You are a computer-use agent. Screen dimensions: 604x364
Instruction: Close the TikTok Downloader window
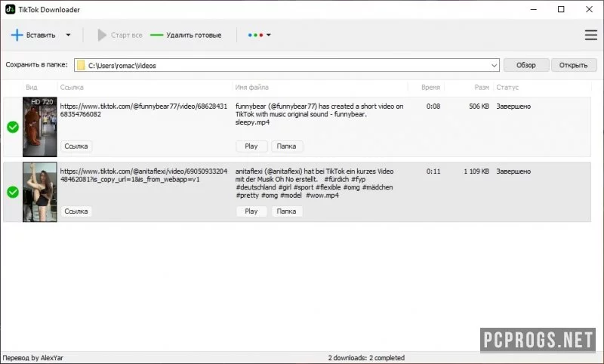tap(590, 9)
